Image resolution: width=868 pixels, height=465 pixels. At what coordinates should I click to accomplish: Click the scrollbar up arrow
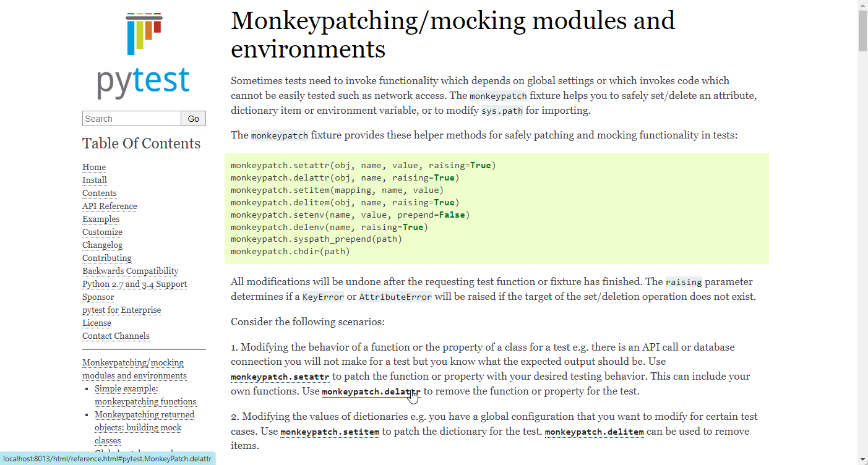[x=862, y=5]
